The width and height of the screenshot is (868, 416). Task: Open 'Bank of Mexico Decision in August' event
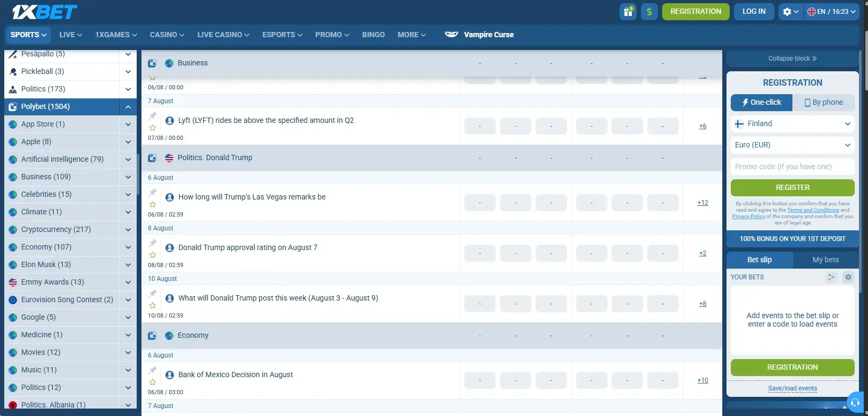click(x=236, y=375)
